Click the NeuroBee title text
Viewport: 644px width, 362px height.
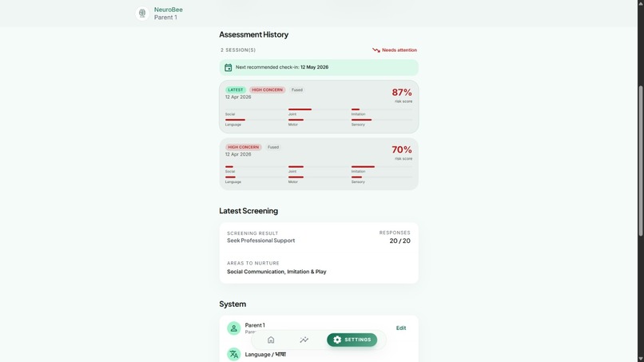click(169, 10)
